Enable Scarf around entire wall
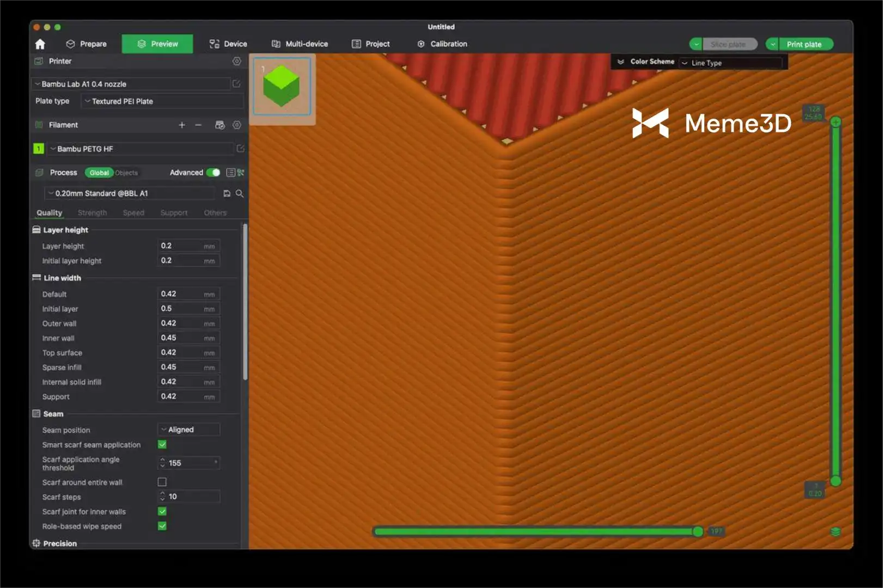Viewport: 885px width, 588px height. (x=162, y=482)
